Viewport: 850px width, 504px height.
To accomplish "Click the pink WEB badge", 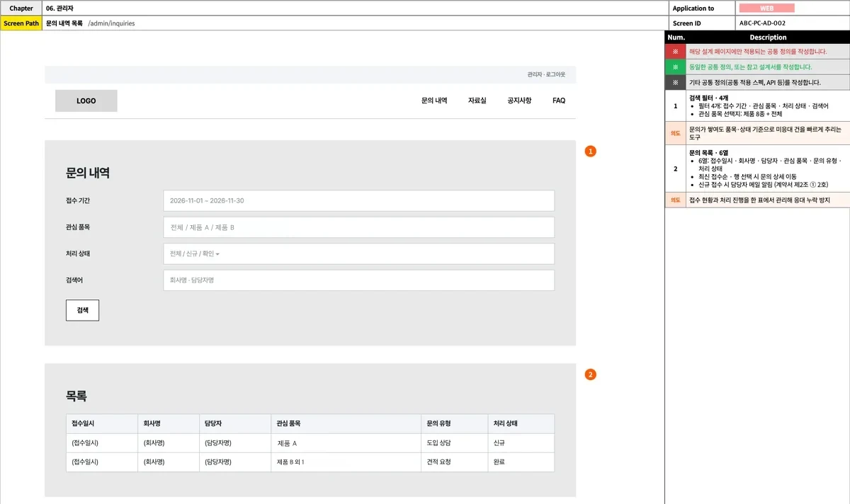I will pos(766,8).
